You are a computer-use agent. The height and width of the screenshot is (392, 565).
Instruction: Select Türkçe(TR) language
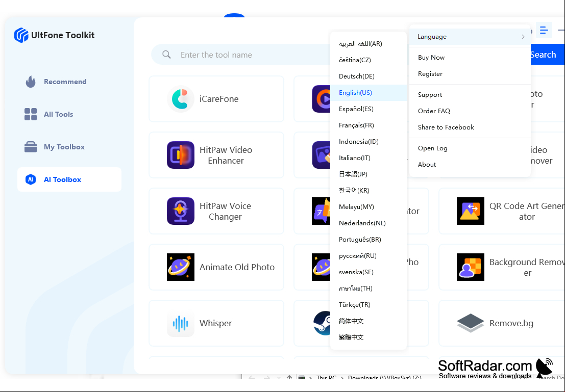(x=369, y=304)
